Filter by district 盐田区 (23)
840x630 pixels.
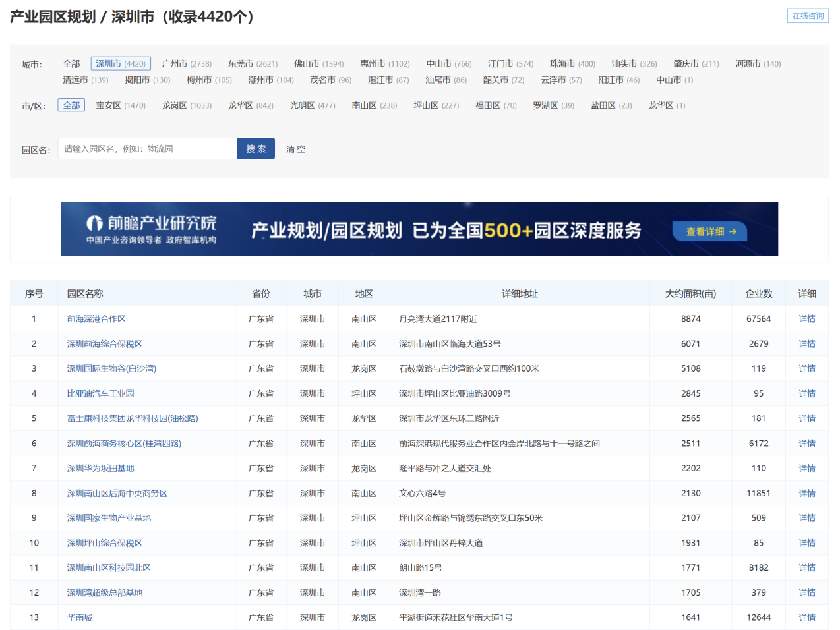(611, 105)
